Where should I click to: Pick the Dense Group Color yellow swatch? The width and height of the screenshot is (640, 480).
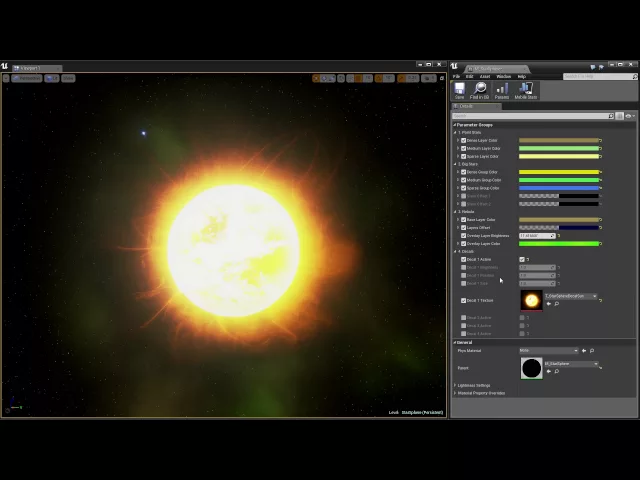click(558, 172)
